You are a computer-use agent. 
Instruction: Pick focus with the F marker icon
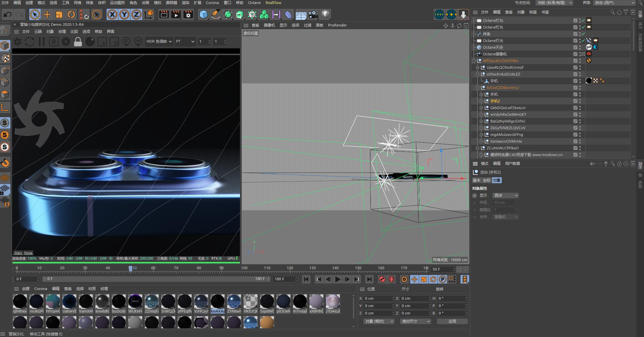126,42
